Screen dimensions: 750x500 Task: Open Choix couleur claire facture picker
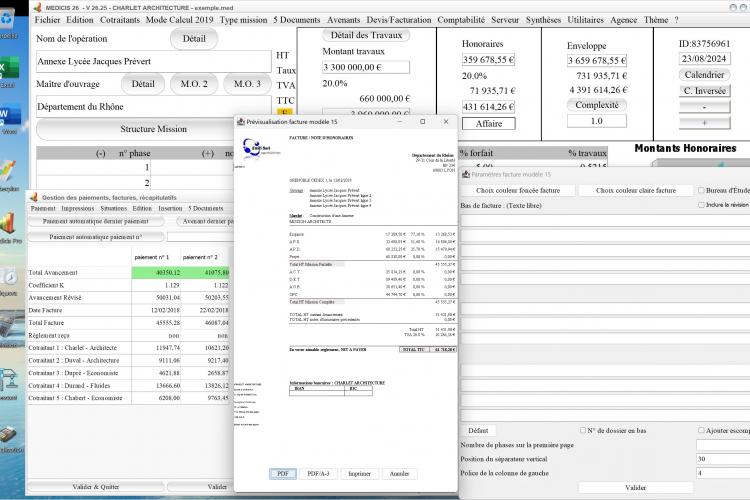tap(636, 190)
